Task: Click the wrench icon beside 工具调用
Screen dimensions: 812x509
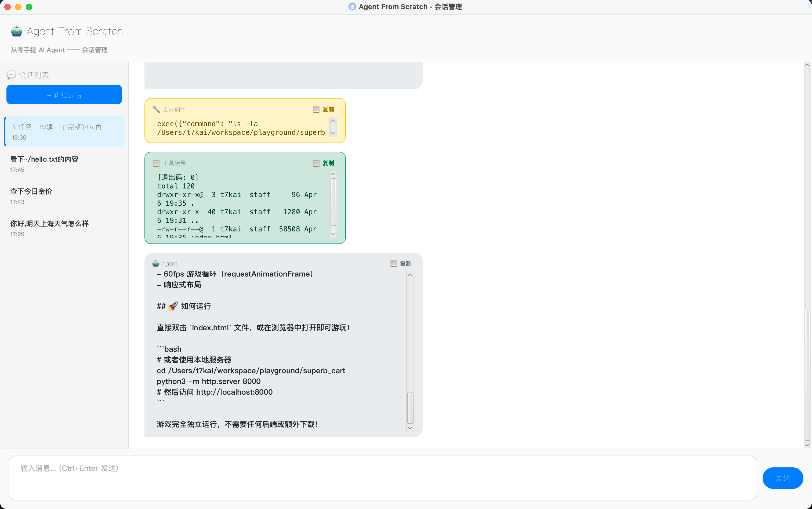Action: click(x=156, y=110)
